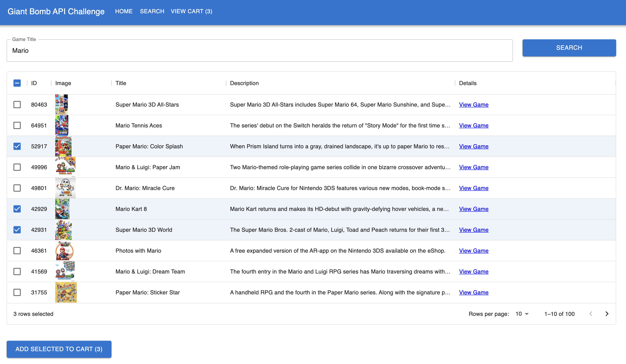Click the blue SEARCH button
Image resolution: width=626 pixels, height=364 pixels.
coord(569,48)
